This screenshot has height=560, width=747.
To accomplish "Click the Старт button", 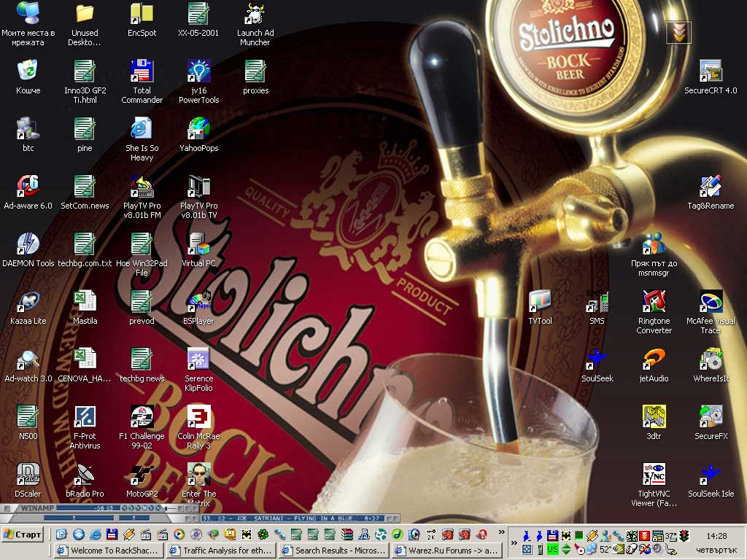I will [x=23, y=534].
